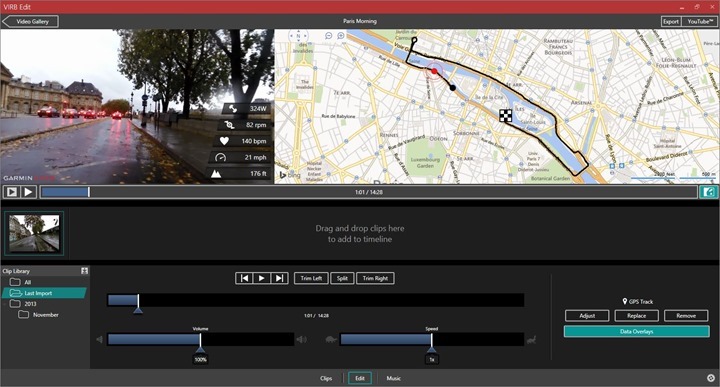Click the checkered finish flag on the map

(506, 115)
